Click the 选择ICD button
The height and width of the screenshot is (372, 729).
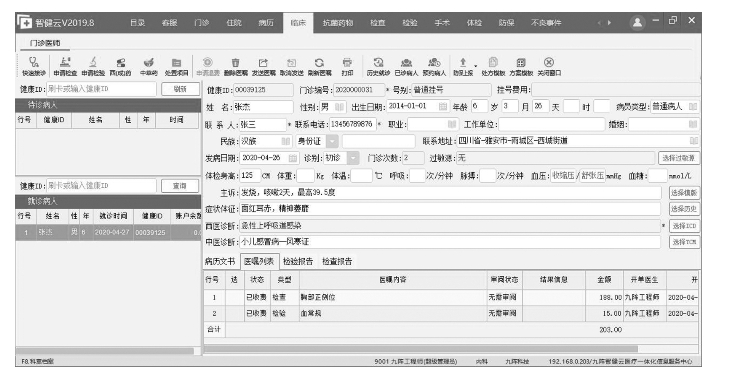point(684,226)
